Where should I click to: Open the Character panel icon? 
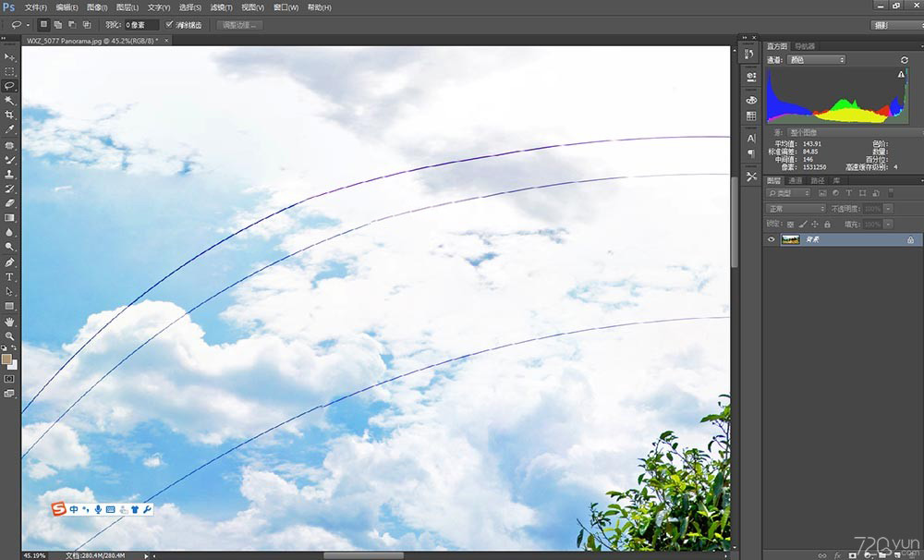(751, 138)
